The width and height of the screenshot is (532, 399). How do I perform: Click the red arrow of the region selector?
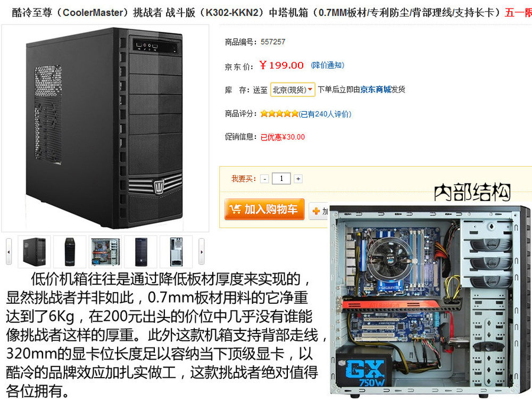pos(310,89)
